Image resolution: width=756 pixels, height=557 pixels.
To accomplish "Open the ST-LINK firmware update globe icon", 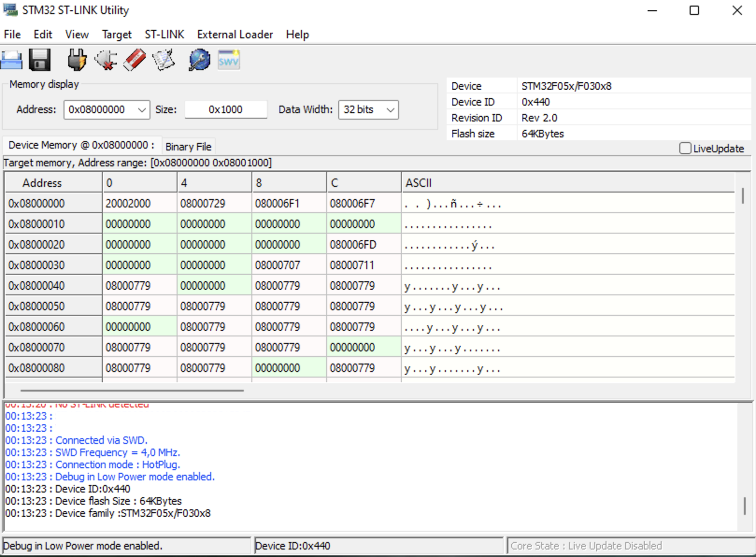I will pyautogui.click(x=200, y=60).
